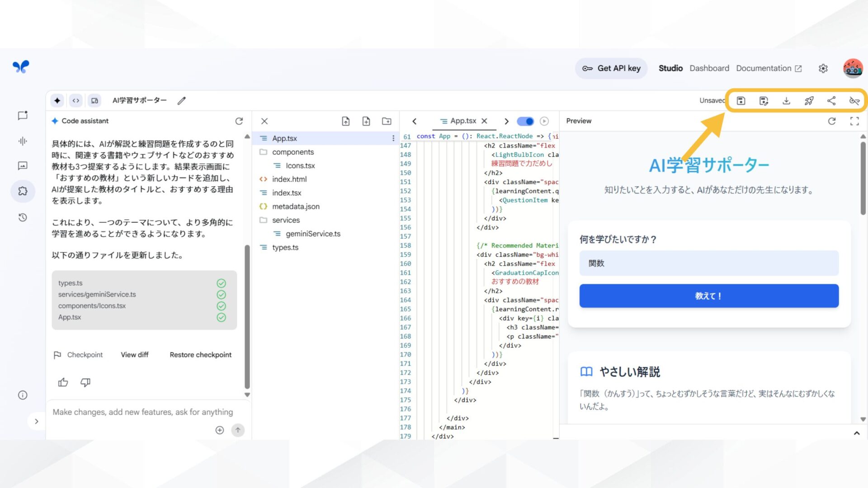Share the project
Image resolution: width=868 pixels, height=488 pixels.
[x=831, y=101]
